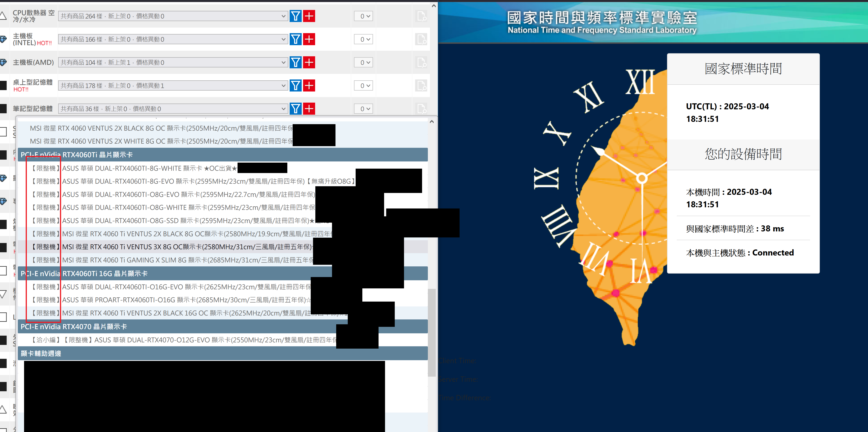
Task: Select MSI RTX 4060 Ti VENTUS 2X BLACK 8G option
Action: click(x=223, y=234)
